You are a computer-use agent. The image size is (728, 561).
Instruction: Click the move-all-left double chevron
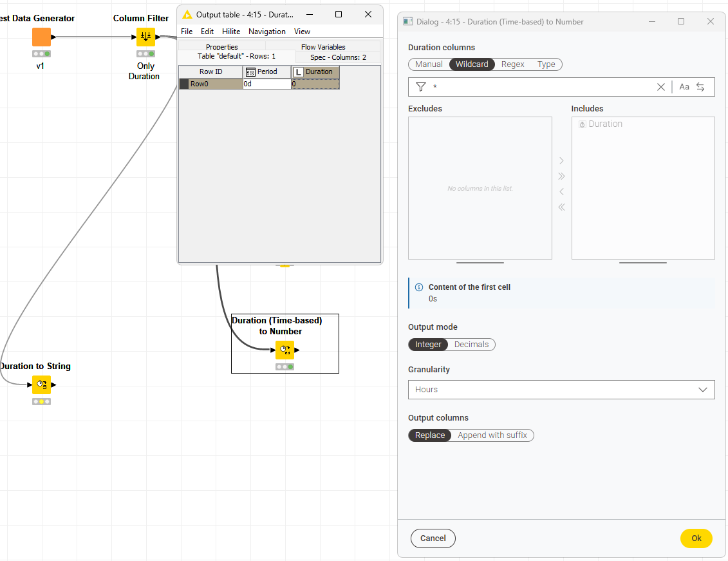[x=561, y=207]
